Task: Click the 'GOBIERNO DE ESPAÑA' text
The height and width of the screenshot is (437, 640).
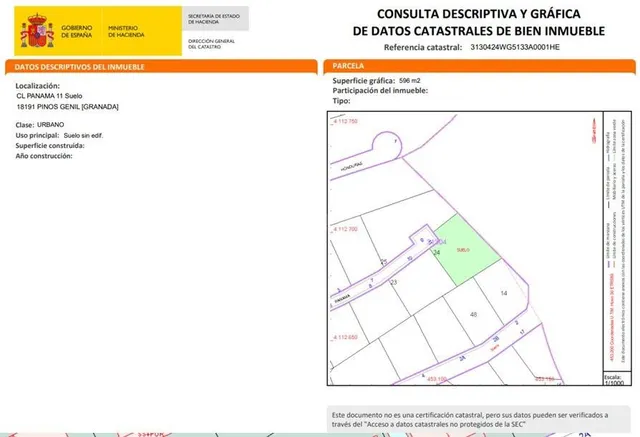Action: click(77, 31)
